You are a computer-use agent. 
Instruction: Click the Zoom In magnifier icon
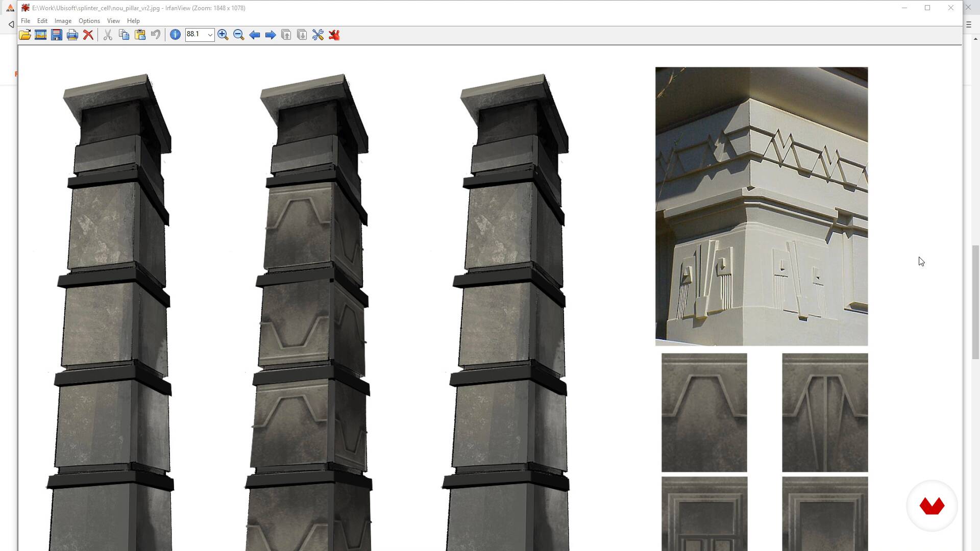pos(223,35)
